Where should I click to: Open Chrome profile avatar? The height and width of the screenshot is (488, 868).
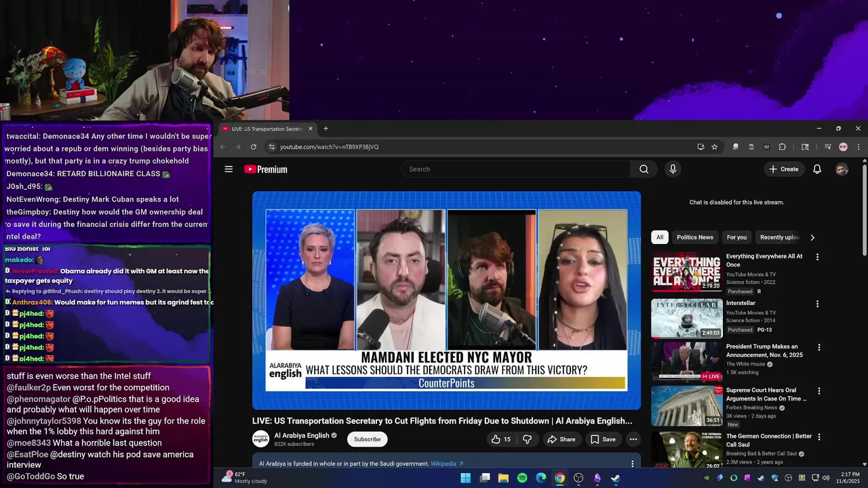(843, 147)
